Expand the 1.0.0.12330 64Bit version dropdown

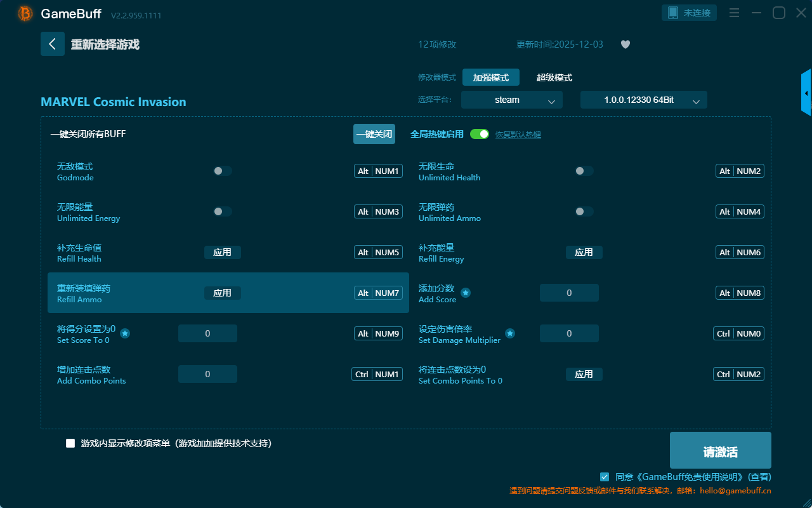tap(643, 100)
